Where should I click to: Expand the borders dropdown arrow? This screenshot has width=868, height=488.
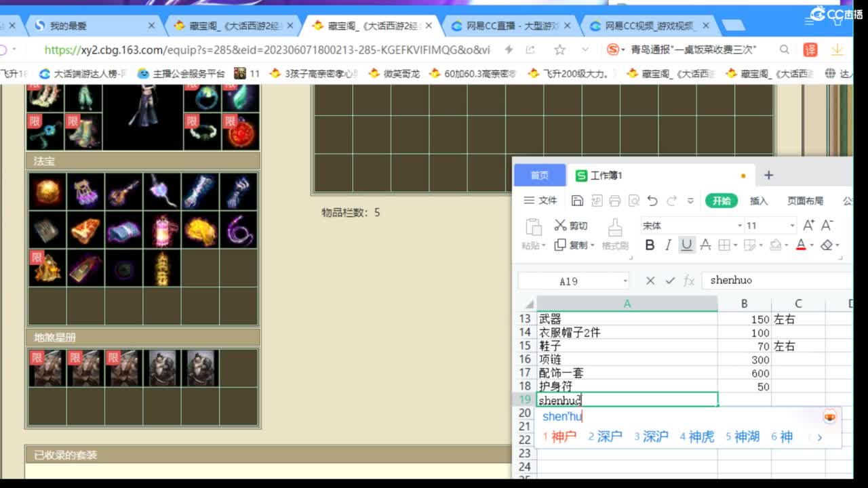(736, 245)
